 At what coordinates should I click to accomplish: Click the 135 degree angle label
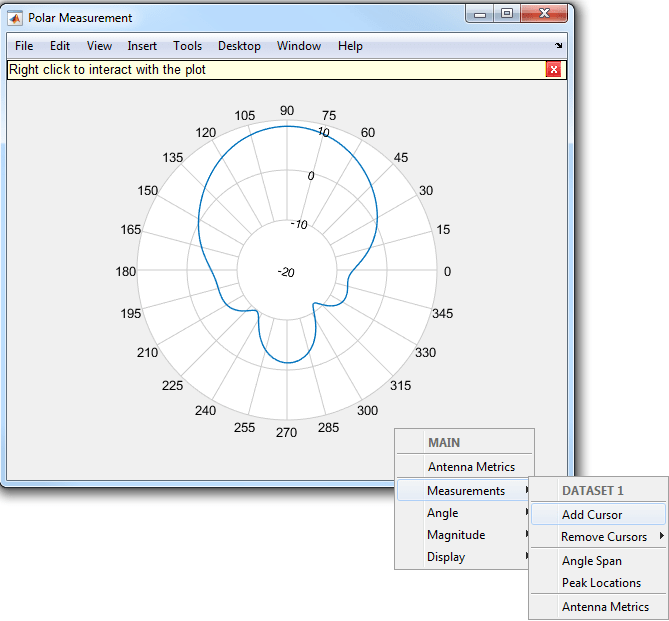click(172, 157)
